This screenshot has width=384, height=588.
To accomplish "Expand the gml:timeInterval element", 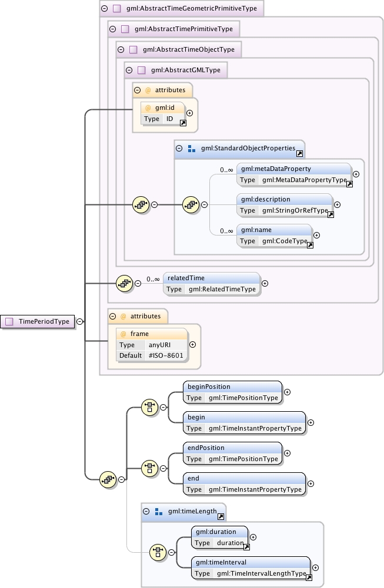I will 315,568.
